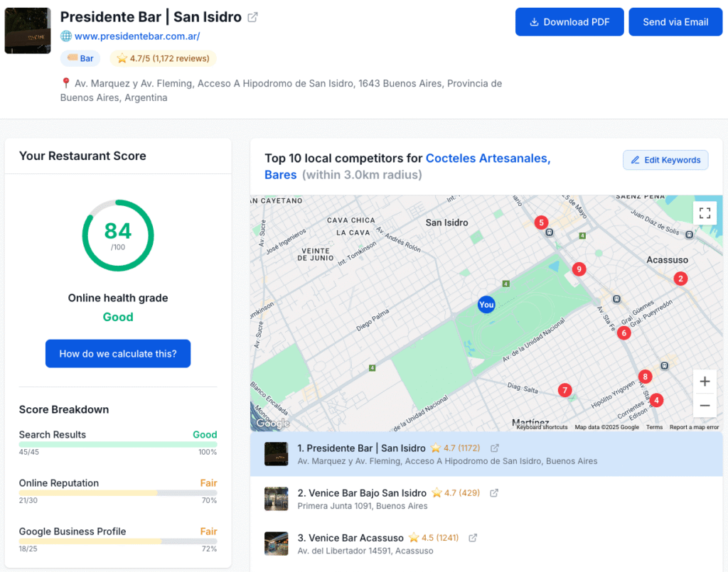Open external link icon beside Presidente Bar title
Image resolution: width=728 pixels, height=572 pixels.
point(252,17)
